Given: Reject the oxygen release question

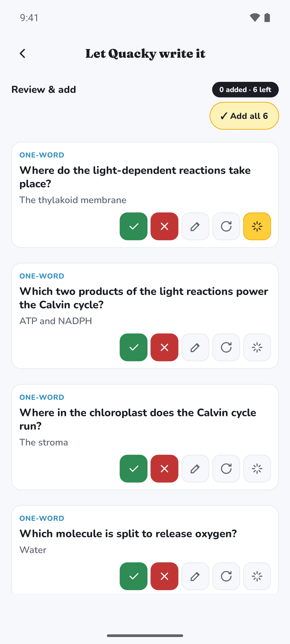Looking at the screenshot, I should coord(165,576).
